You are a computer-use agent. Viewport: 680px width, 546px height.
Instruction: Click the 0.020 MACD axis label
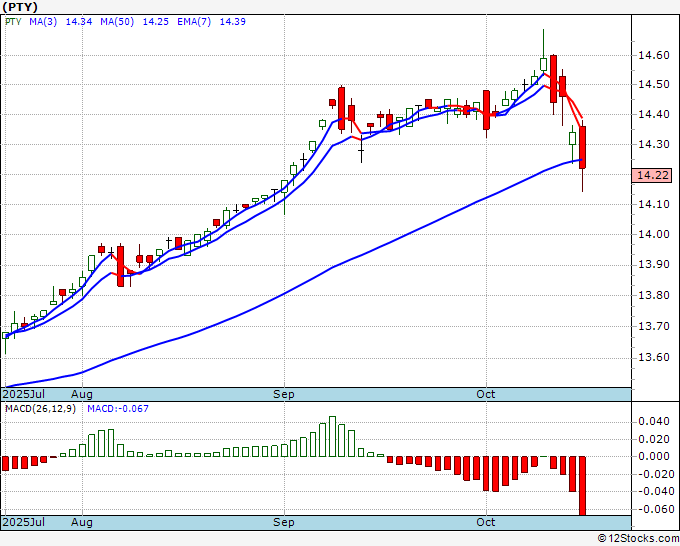click(654, 439)
